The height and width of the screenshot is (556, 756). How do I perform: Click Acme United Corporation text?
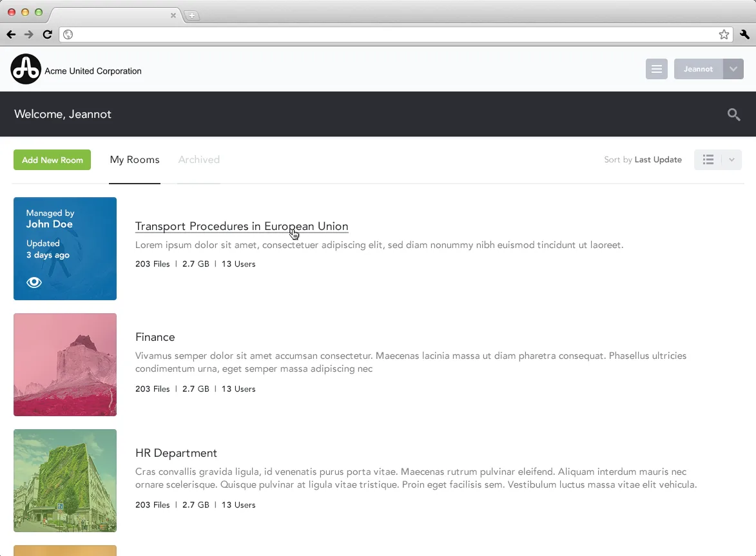(93, 71)
